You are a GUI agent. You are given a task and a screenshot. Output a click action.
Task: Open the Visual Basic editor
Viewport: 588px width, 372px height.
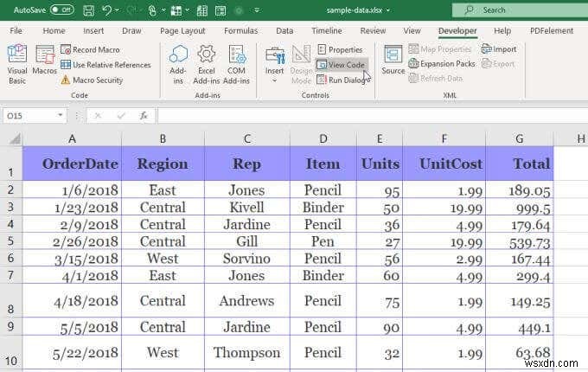coord(17,64)
